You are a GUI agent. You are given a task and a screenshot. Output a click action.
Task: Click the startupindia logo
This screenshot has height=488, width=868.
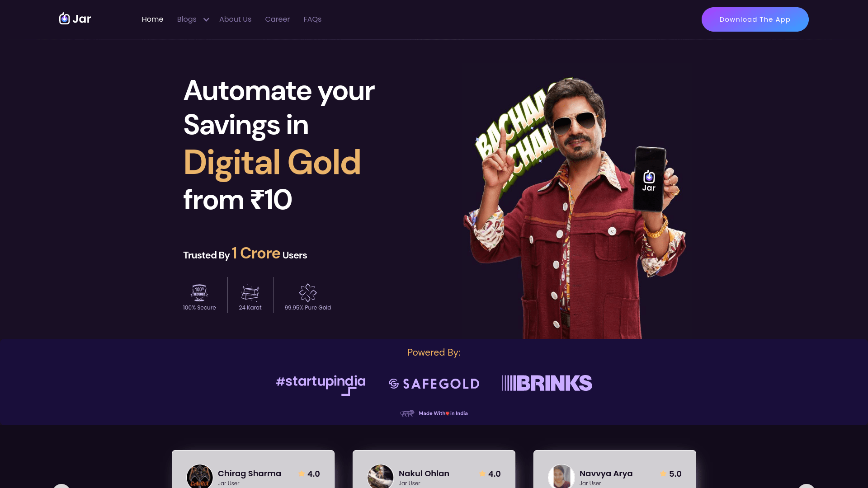[321, 384]
